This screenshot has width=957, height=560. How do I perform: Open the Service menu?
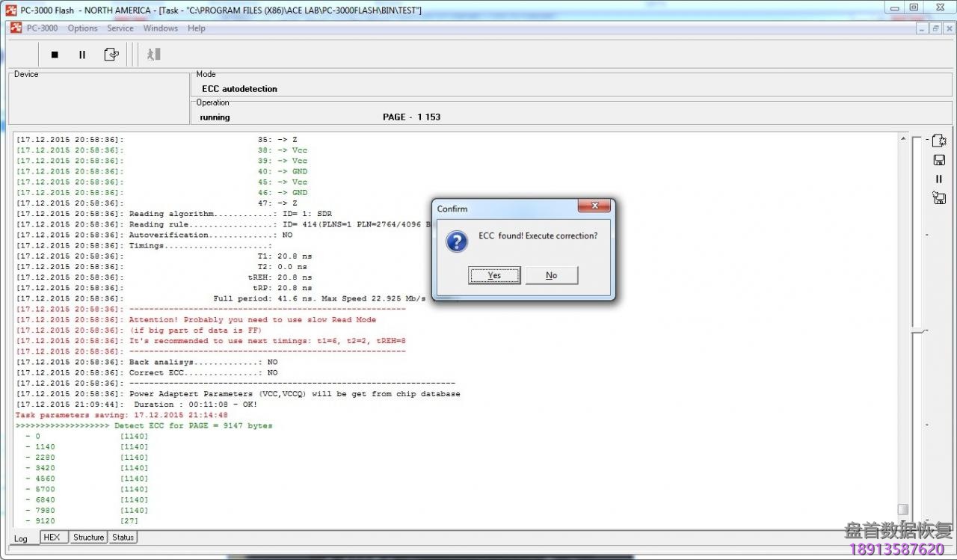point(120,28)
